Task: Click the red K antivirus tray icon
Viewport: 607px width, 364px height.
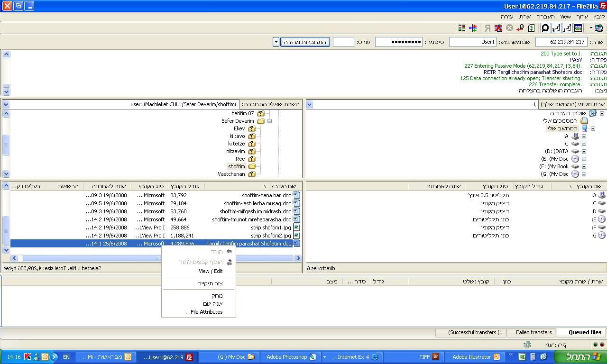Action: point(28,357)
